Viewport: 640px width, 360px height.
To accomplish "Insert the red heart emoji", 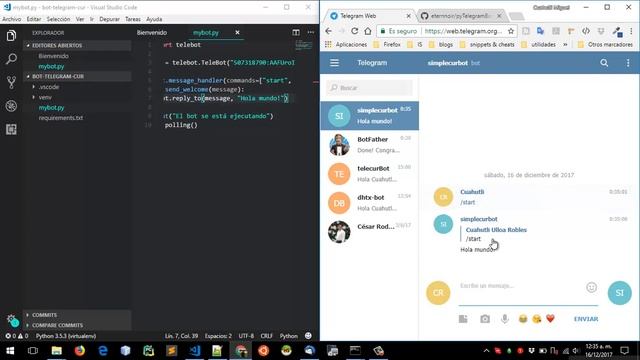I will click(550, 319).
